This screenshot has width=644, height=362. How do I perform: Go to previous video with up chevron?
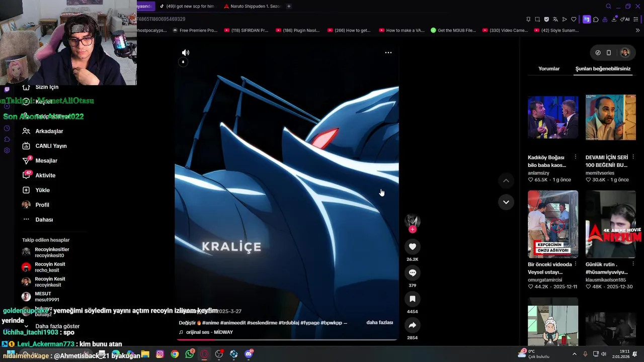(x=506, y=180)
